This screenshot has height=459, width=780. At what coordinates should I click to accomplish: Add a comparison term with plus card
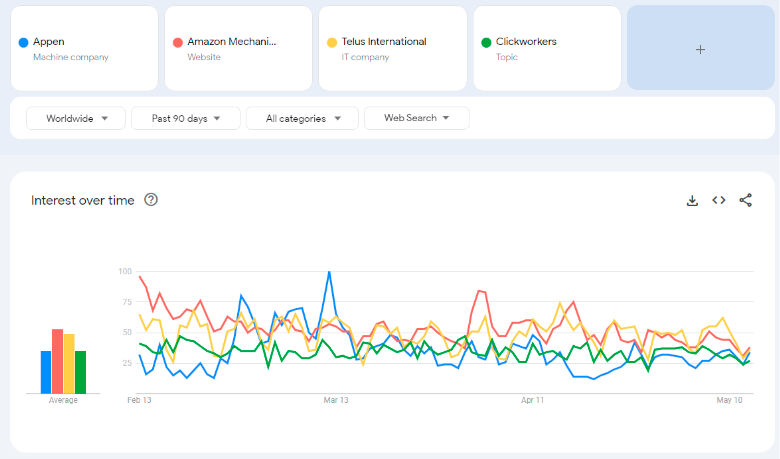(700, 48)
